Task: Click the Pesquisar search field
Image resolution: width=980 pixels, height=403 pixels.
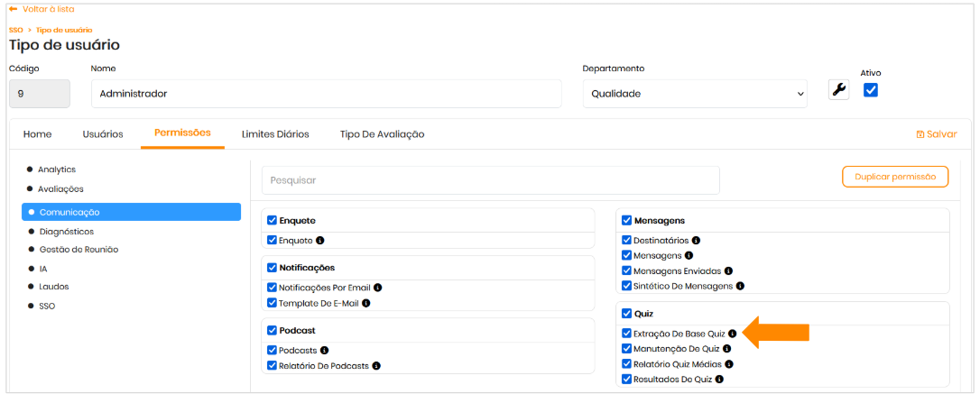Action: tap(490, 180)
